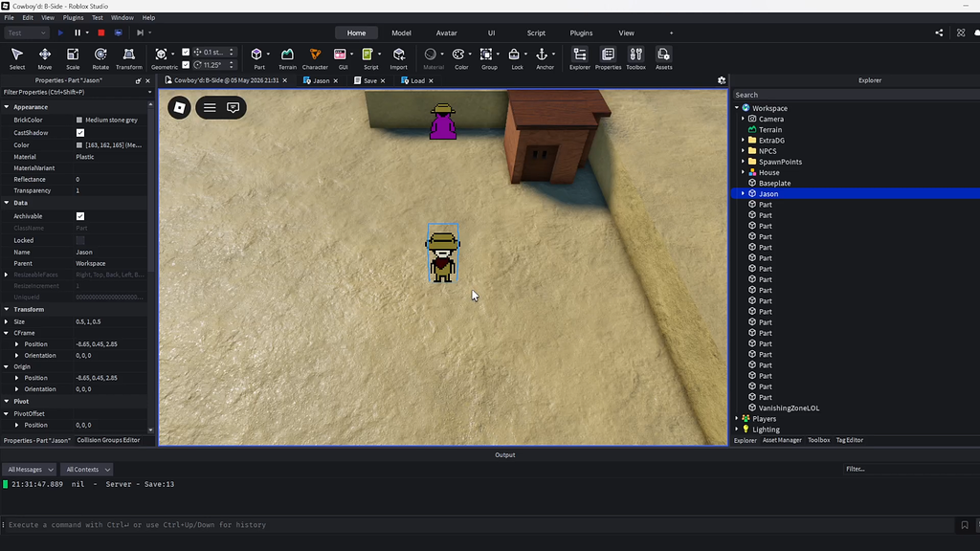
Task: Expand the Players service
Action: 737,419
